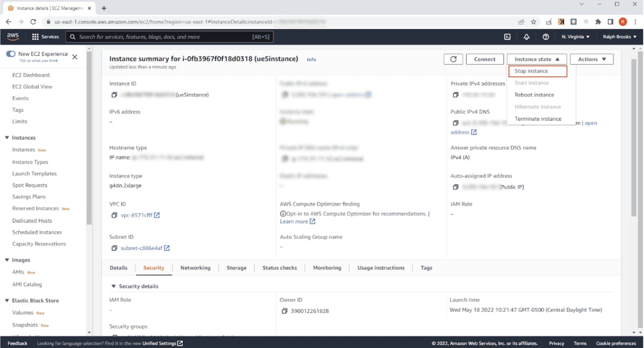Open the Info link beside the summary
Viewport: 644px width, 348px height.
tap(311, 59)
